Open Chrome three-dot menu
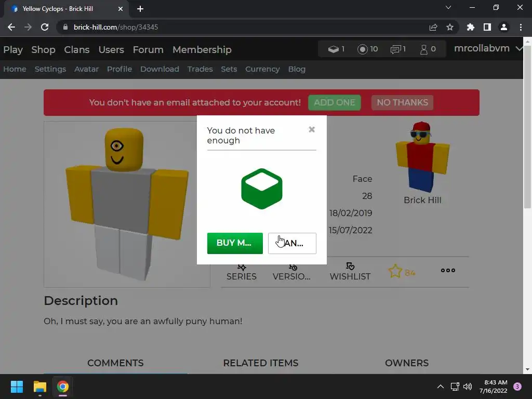 tap(521, 27)
